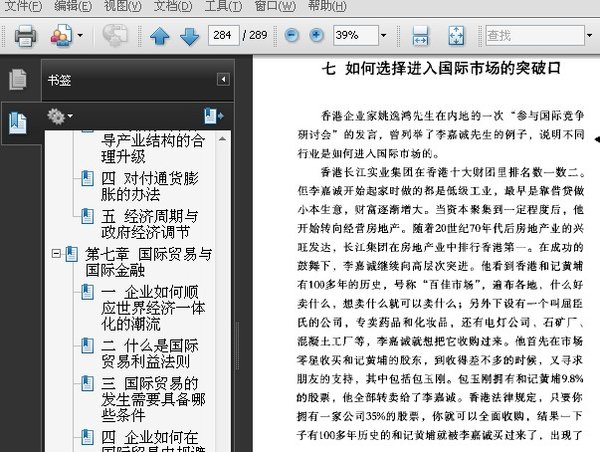600x452 pixels.
Task: Click bookmark icon beside 三 国际贸易的发生
Action: click(88, 383)
